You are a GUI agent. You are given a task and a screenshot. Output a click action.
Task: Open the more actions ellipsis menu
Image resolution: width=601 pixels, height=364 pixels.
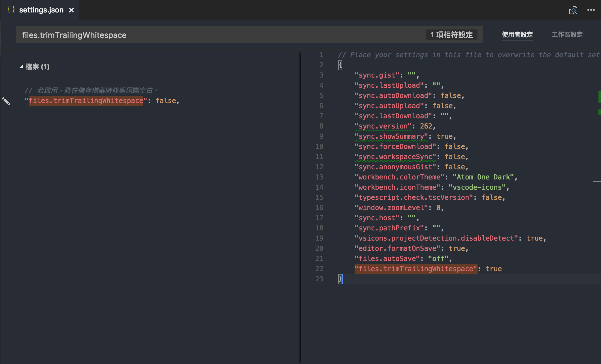coord(591,10)
